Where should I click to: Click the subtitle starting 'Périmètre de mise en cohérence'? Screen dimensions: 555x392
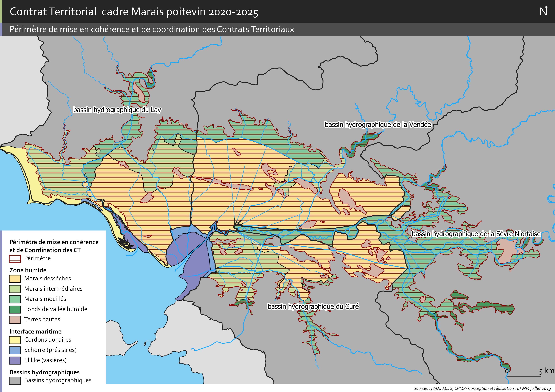pos(152,29)
